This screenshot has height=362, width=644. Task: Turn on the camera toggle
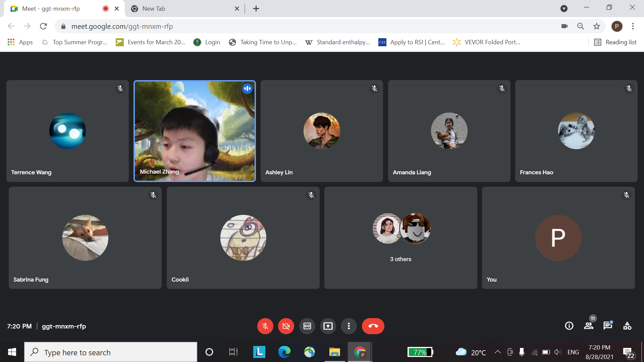tap(286, 326)
